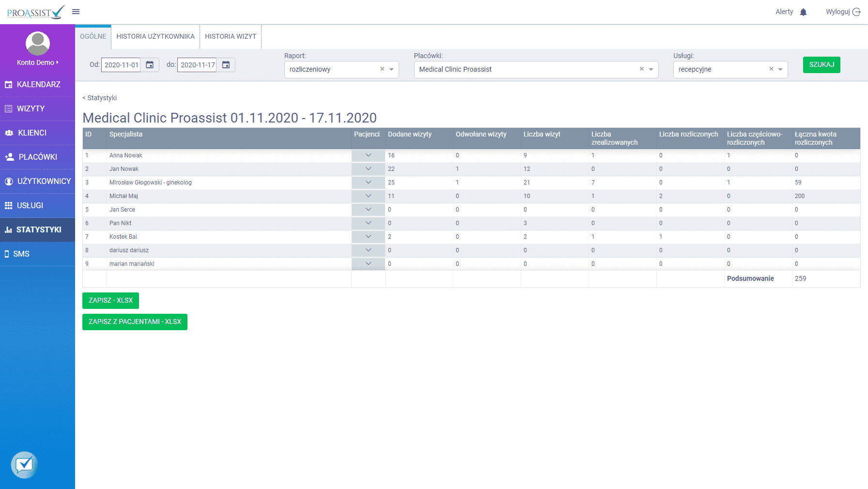Click the 200 amount in Michał Maj row
This screenshot has width=868, height=489.
point(800,196)
